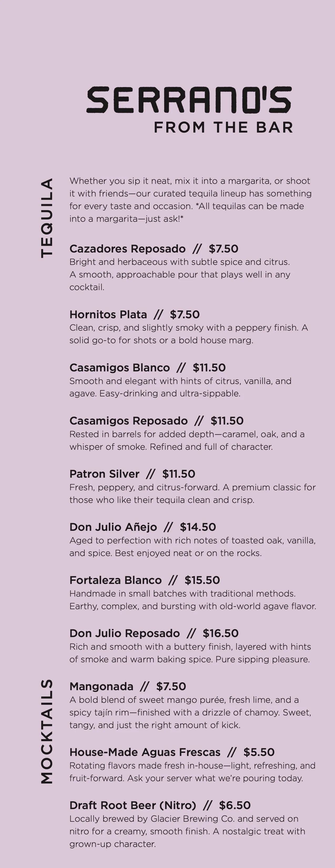Click the Fortaleza Blanco description text
Screen dimensions: 335x868
tap(193, 600)
